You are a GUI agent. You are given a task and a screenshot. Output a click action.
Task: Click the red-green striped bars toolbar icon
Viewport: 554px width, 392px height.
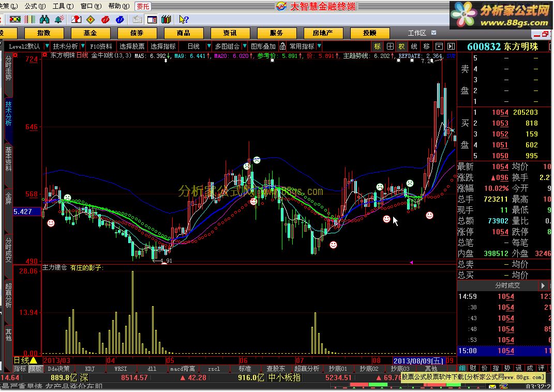tap(29, 19)
